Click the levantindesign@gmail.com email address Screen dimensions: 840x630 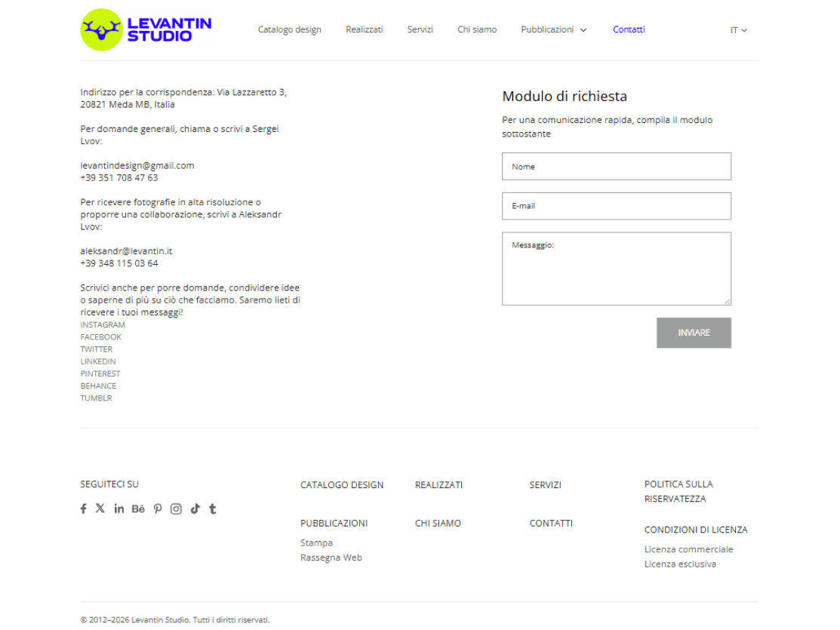tap(137, 165)
